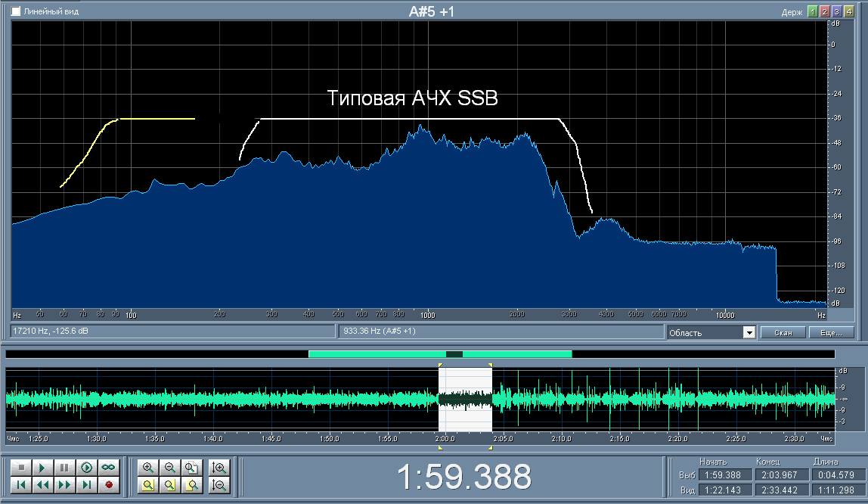Viewport: 868px width, 504px height.
Task: Start playback with the Play button
Action: (42, 468)
